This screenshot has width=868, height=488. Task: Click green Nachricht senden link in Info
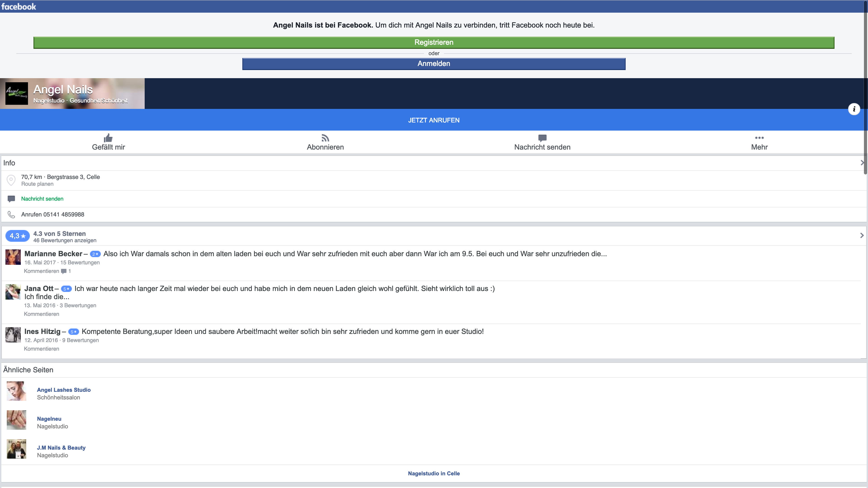(42, 199)
